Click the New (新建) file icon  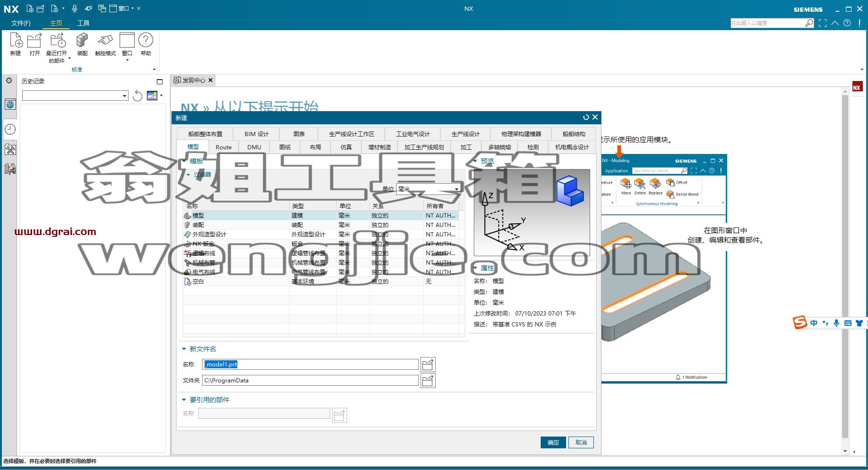point(16,41)
